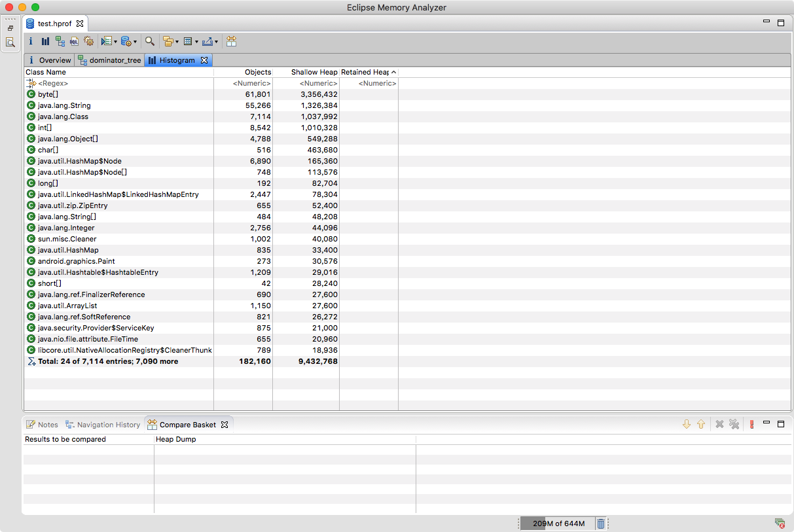Open the query browser database icon

(x=126, y=41)
